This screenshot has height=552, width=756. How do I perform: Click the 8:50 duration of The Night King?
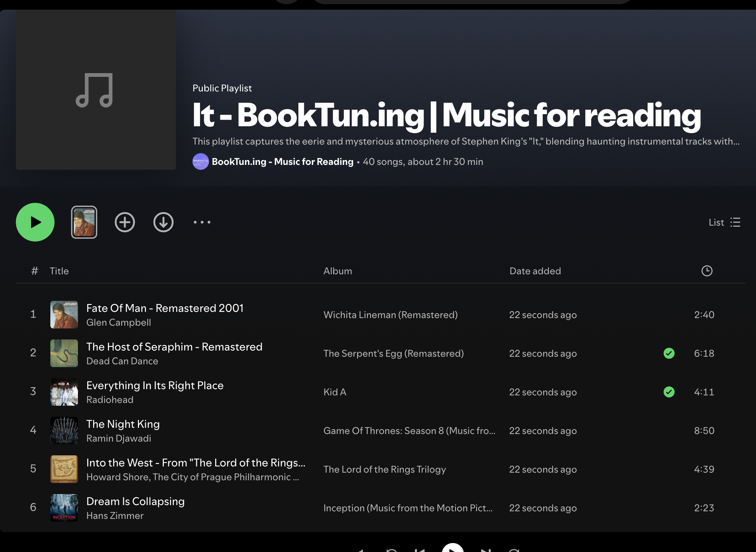704,431
